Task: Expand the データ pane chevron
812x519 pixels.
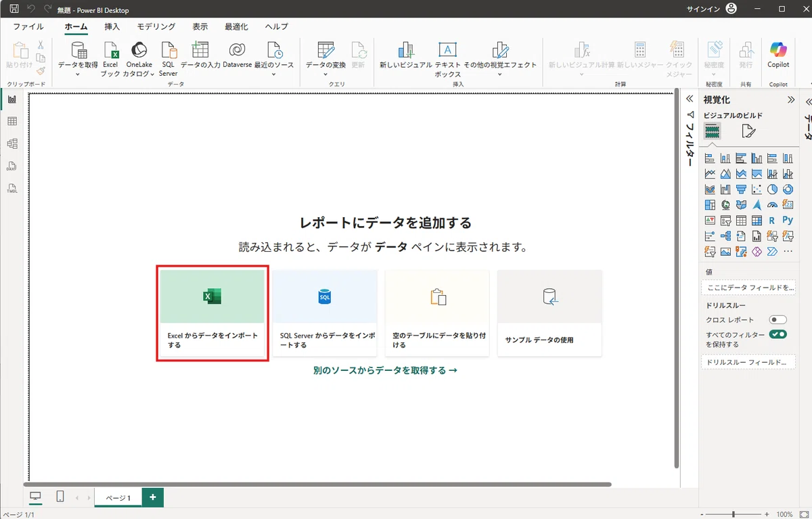Action: pos(808,101)
